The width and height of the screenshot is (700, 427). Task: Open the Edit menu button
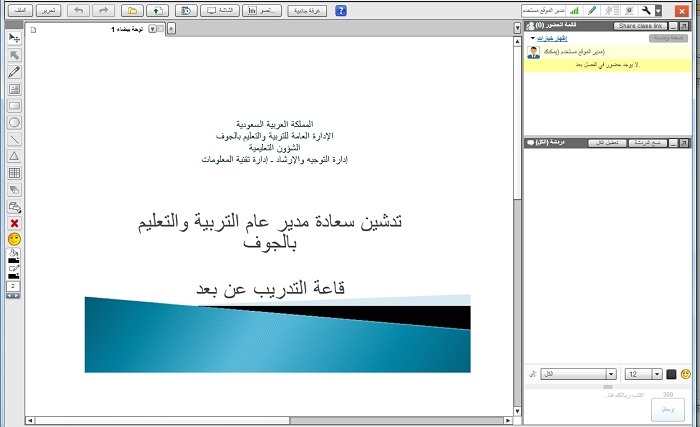click(48, 10)
